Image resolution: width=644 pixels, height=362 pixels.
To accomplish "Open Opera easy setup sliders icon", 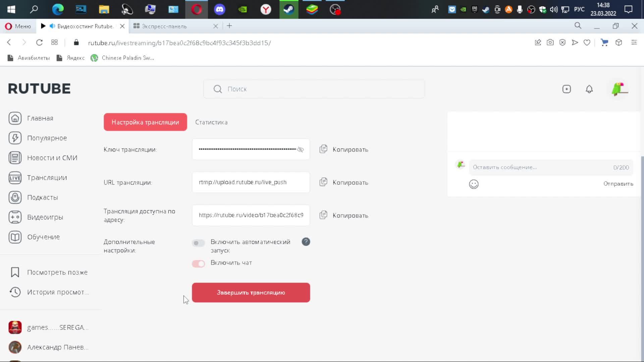I will (x=634, y=43).
